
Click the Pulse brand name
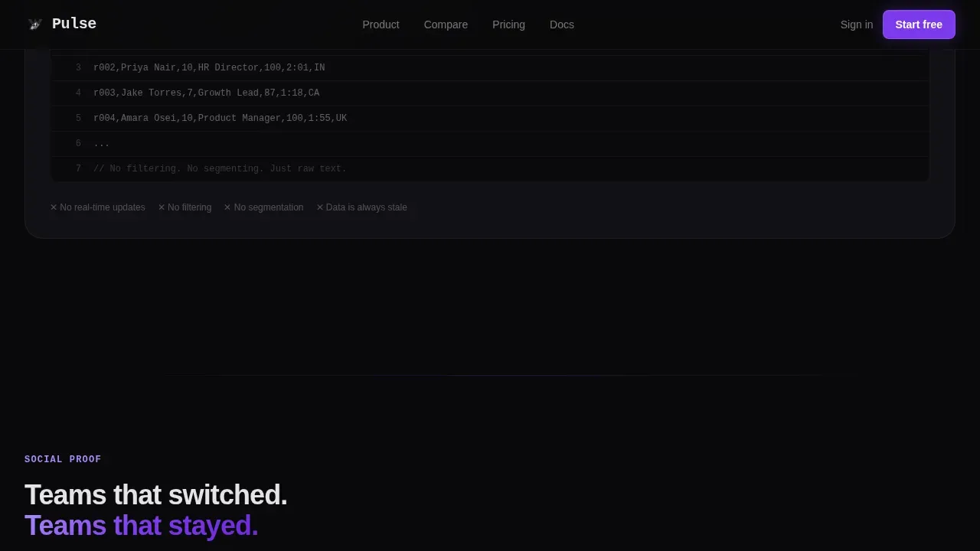coord(74,24)
